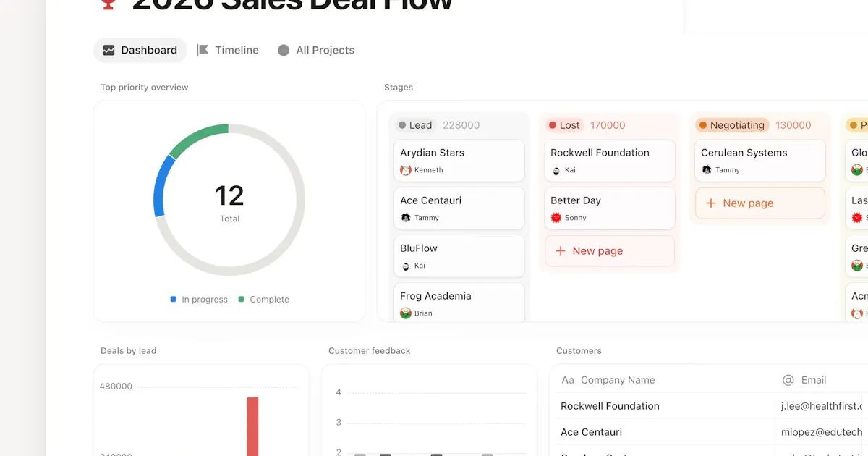Click the Customers section title
Screen dimensions: 868x456
579,351
